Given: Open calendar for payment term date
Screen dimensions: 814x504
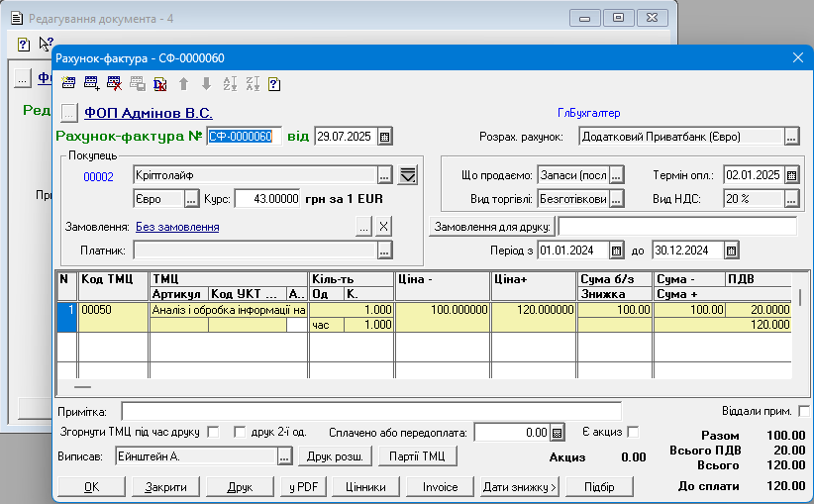Looking at the screenshot, I should [791, 175].
